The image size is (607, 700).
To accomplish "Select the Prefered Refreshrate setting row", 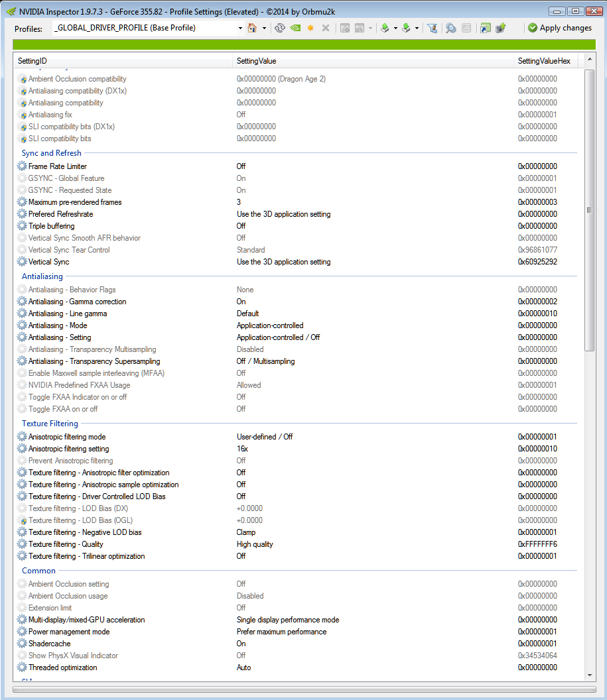I will pyautogui.click(x=299, y=214).
